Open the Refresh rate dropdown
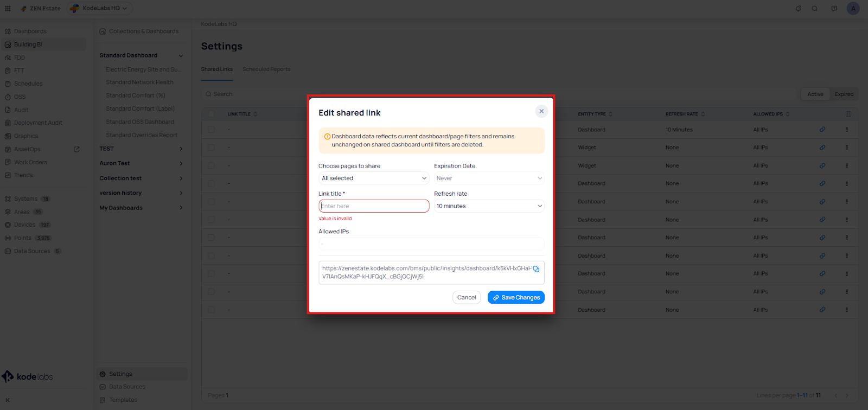This screenshot has height=410, width=868. click(x=489, y=206)
